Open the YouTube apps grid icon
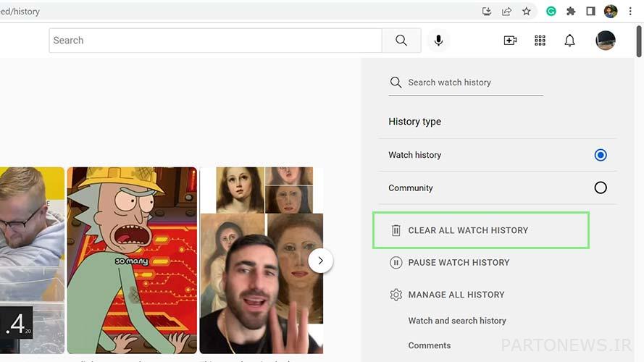This screenshot has width=644, height=362. [540, 41]
